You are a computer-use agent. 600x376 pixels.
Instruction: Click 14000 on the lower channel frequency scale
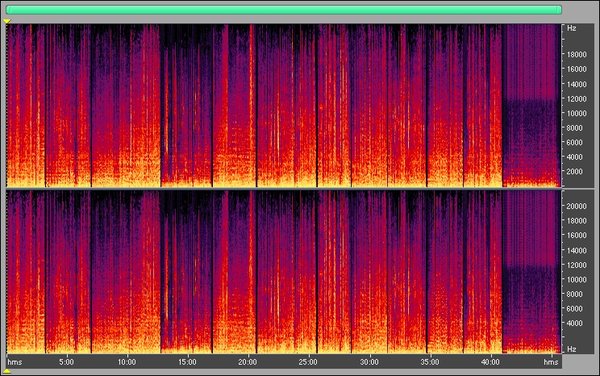pos(577,250)
